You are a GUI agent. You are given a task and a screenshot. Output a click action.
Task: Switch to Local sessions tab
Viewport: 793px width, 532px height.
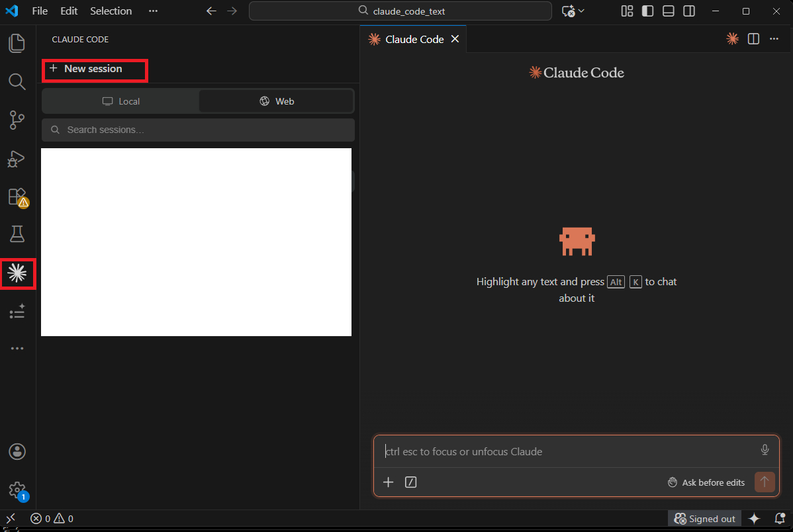(x=121, y=101)
